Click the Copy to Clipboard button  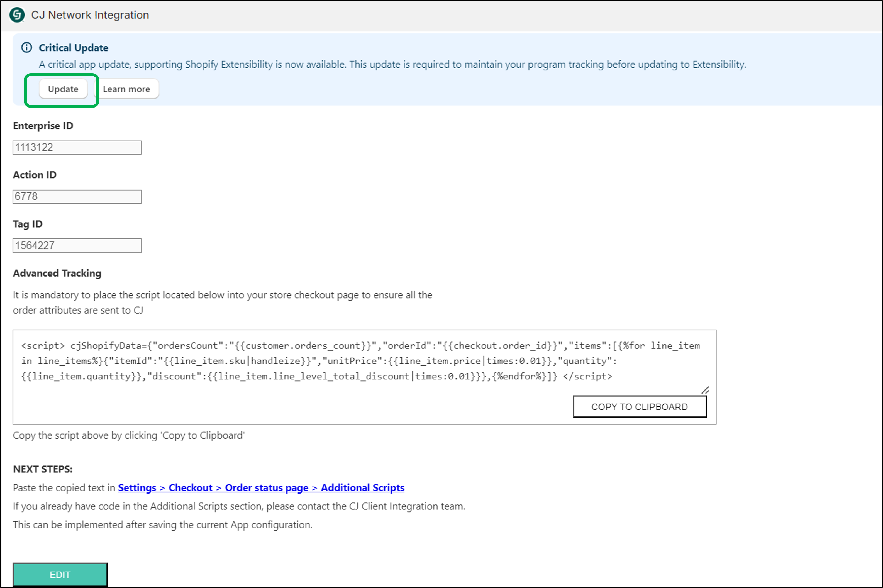pos(639,406)
